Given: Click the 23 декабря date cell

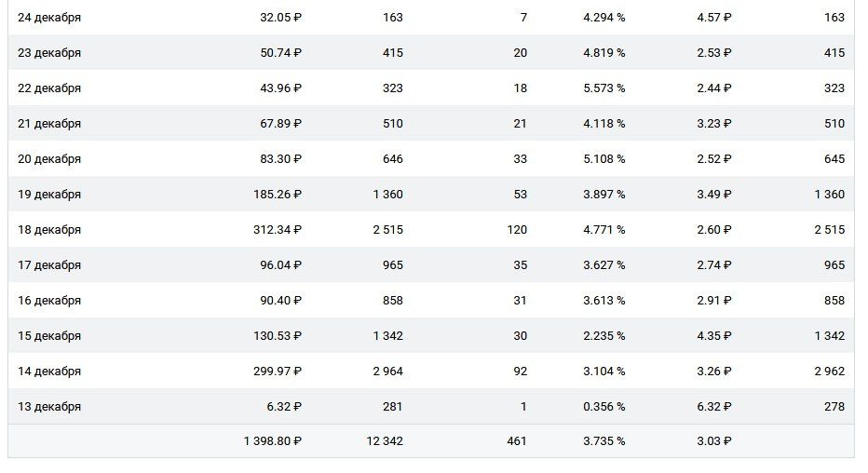Looking at the screenshot, I should 49,53.
